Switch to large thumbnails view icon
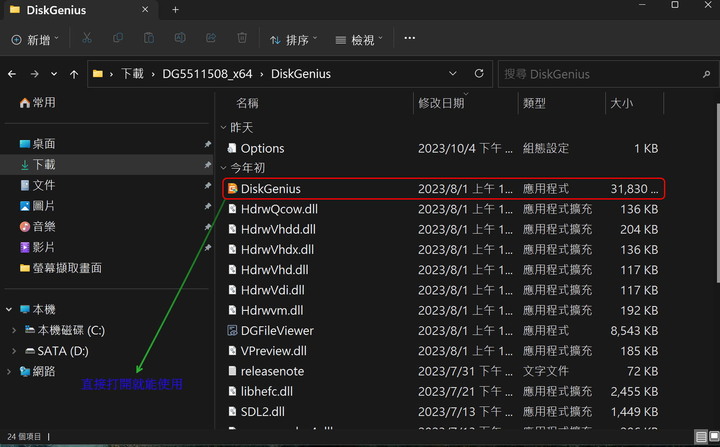The width and height of the screenshot is (720, 447). (x=714, y=436)
